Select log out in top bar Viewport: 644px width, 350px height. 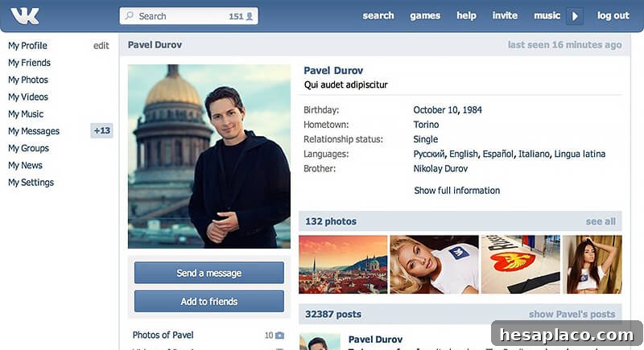coord(613,15)
